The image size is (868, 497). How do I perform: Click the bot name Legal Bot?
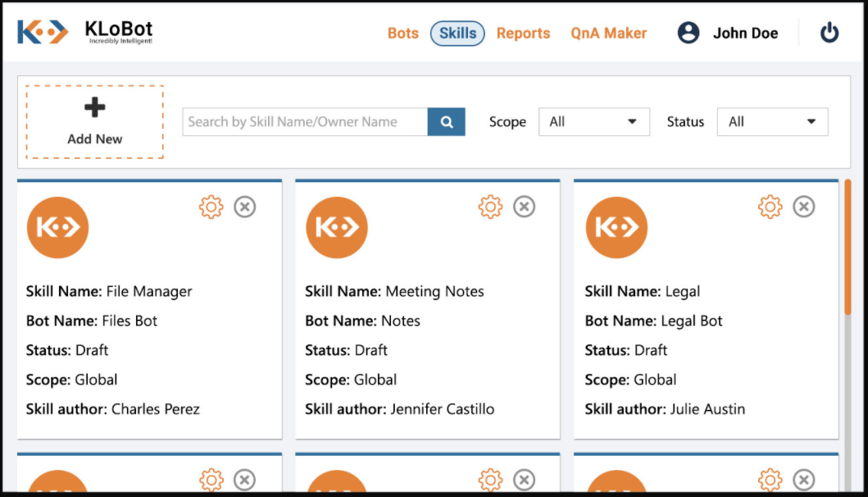(x=692, y=321)
